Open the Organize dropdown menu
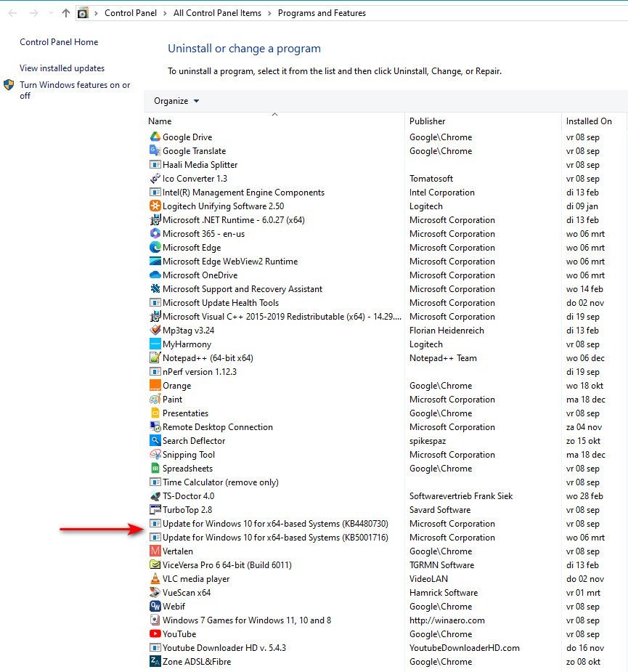The width and height of the screenshot is (628, 672). (x=176, y=101)
